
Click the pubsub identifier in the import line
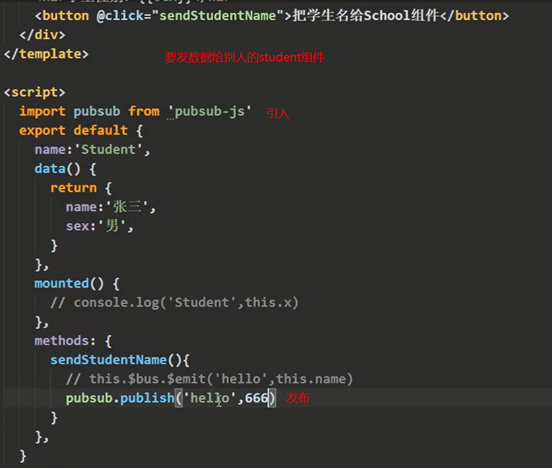(x=97, y=111)
